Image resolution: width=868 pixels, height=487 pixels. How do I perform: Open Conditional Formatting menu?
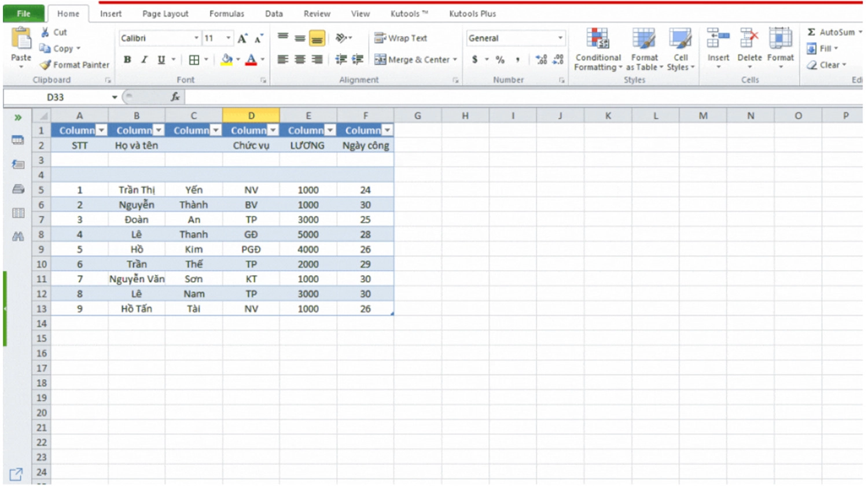(598, 50)
